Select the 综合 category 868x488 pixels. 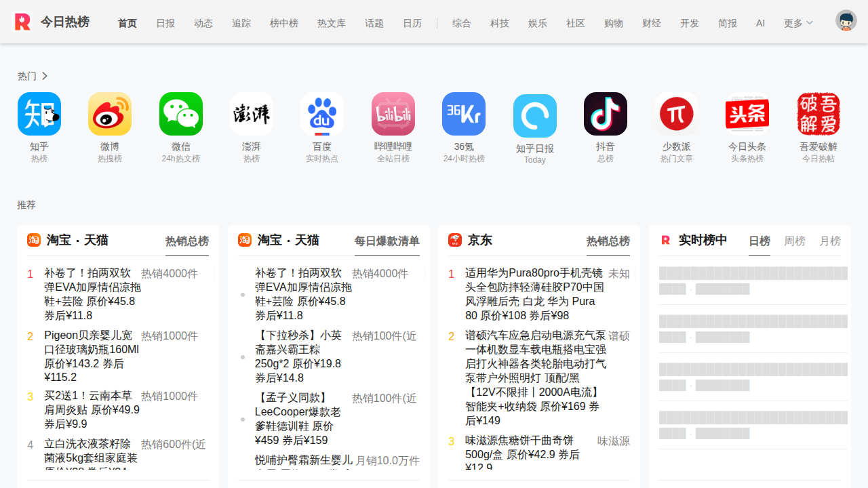tap(462, 23)
